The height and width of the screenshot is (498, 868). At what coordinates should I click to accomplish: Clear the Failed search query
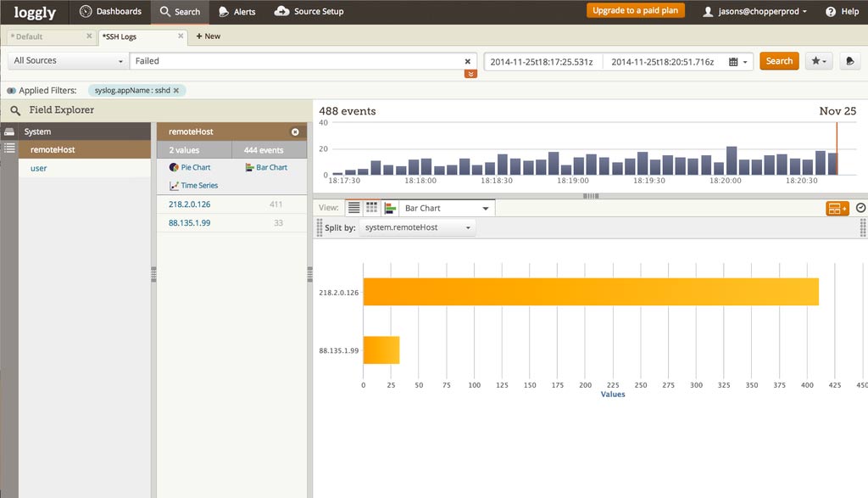click(467, 61)
